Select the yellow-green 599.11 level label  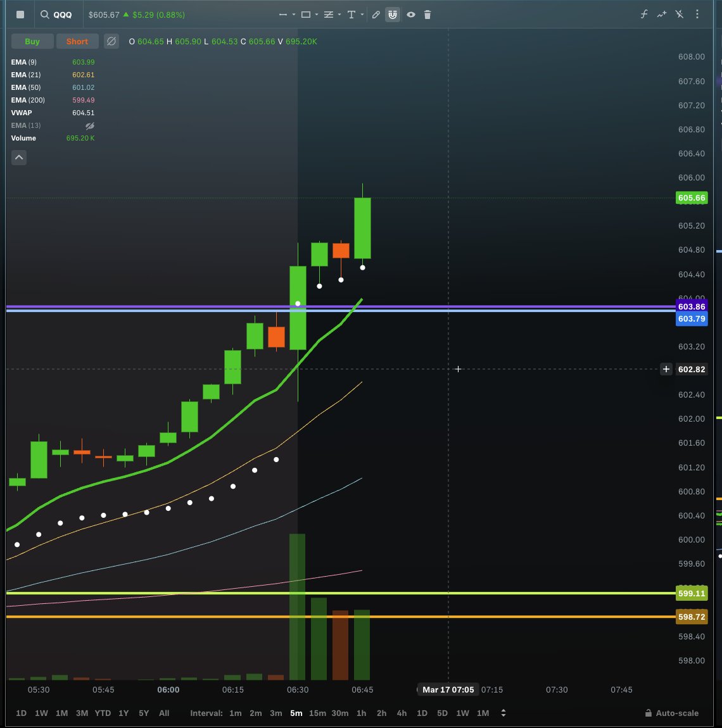(x=692, y=593)
